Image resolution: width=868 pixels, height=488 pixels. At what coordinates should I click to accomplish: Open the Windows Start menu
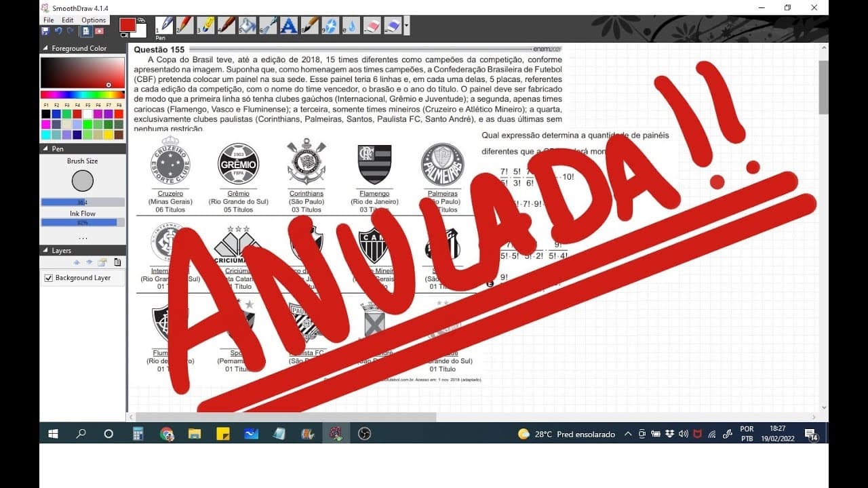[53, 434]
